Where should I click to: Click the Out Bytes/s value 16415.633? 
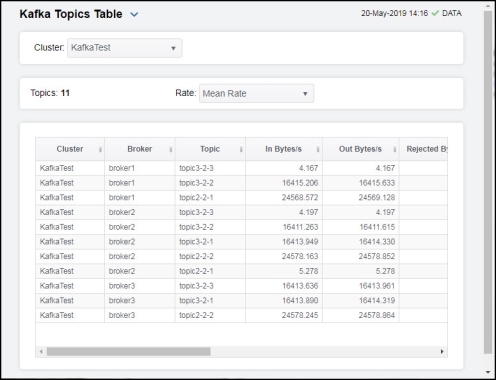[377, 183]
